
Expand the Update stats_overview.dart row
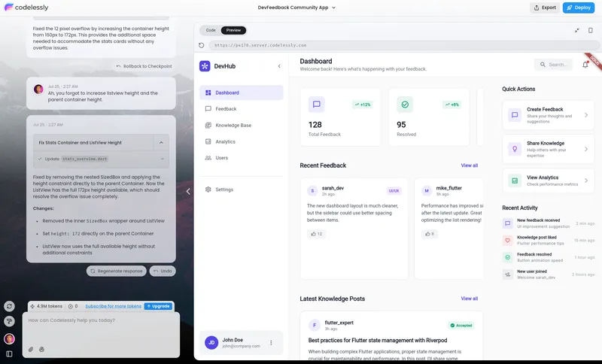click(x=162, y=159)
